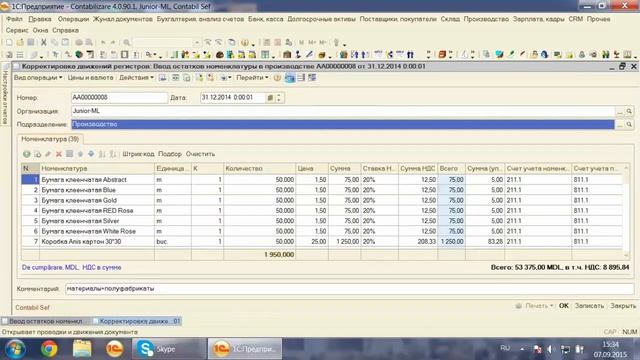Switch to the Ввод остатков номенкл... window tab
This screenshot has width=640, height=360.
click(46, 321)
